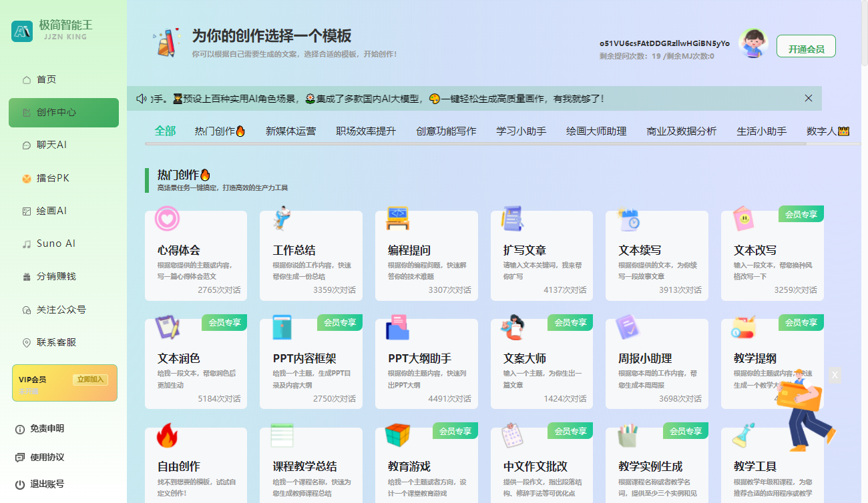Close the floating promo with X

click(x=835, y=375)
